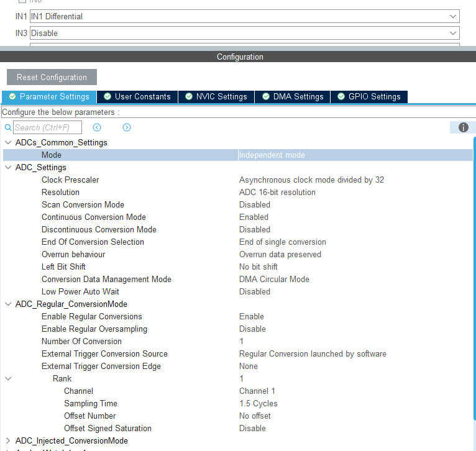
Task: Click External Trigger Conversion Edge None value
Action: pyautogui.click(x=249, y=367)
